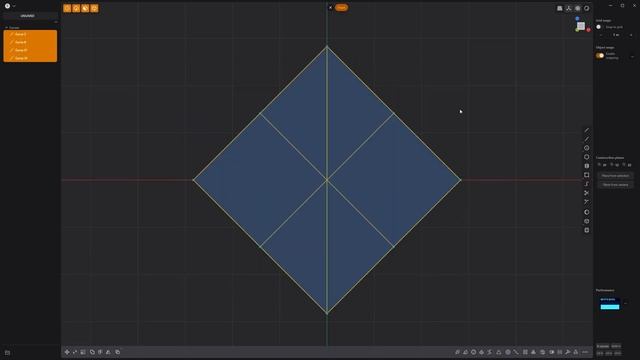Click the Line tool in right toolbar
The width and height of the screenshot is (640, 360).
tap(587, 130)
